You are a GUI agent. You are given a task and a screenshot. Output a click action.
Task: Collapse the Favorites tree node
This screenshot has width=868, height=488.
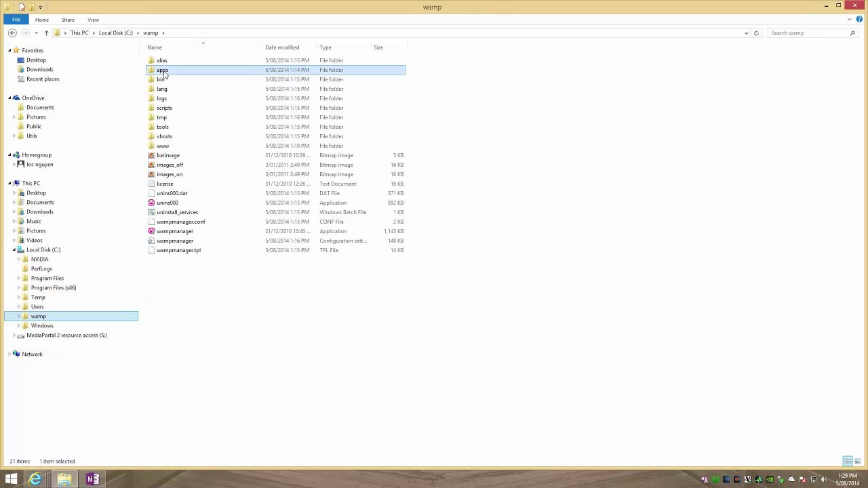(9, 50)
